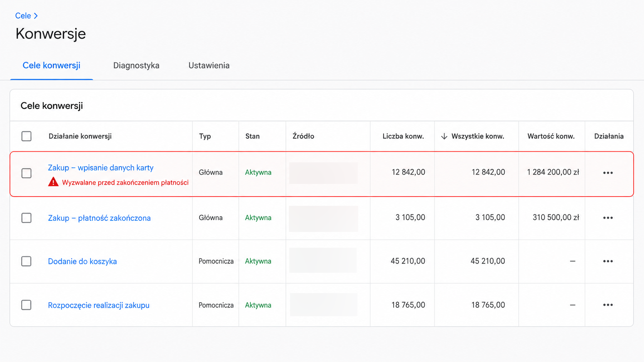644x362 pixels.
Task: Click Liczba konw. value 3 105,00
Action: [x=410, y=218]
